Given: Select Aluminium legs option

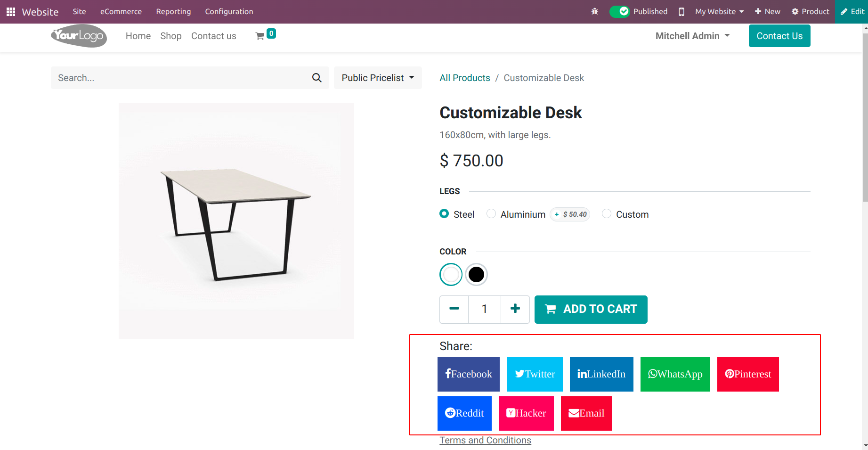Looking at the screenshot, I should 491,214.
